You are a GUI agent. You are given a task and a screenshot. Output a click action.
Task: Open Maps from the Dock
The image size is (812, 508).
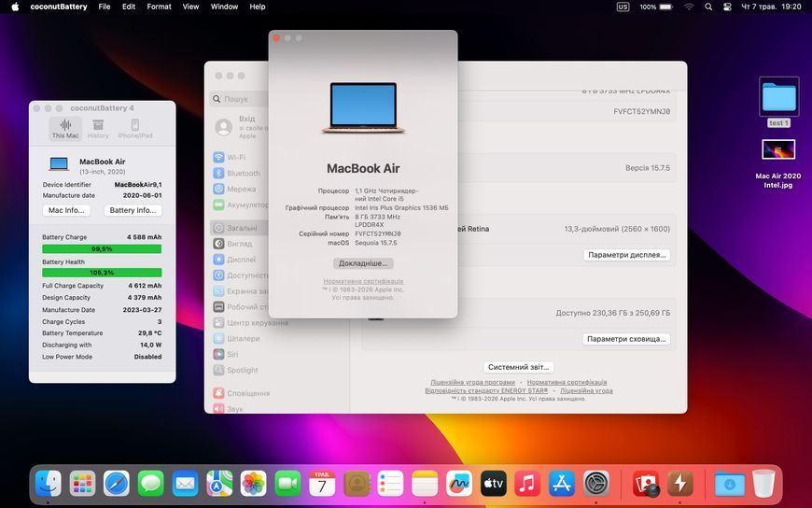[x=219, y=484]
